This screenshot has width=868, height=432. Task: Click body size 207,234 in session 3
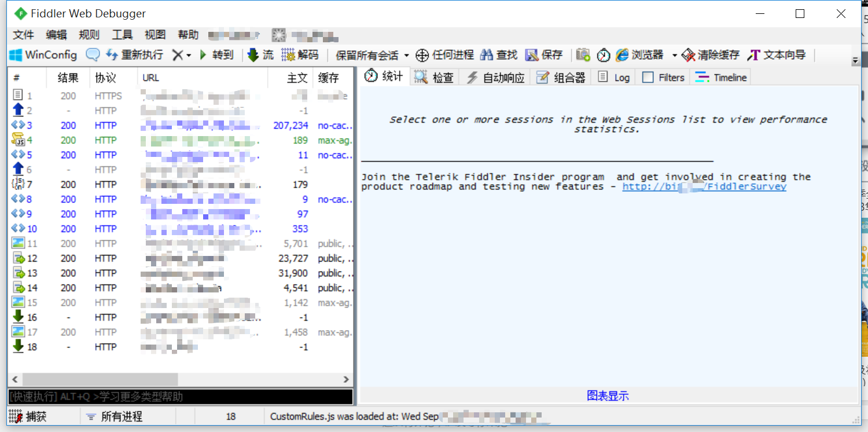290,125
